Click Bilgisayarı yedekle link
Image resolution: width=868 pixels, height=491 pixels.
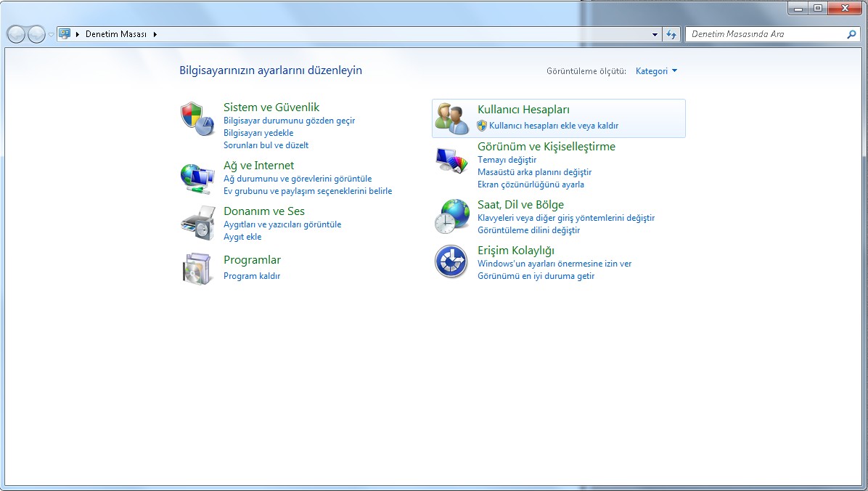pos(258,132)
